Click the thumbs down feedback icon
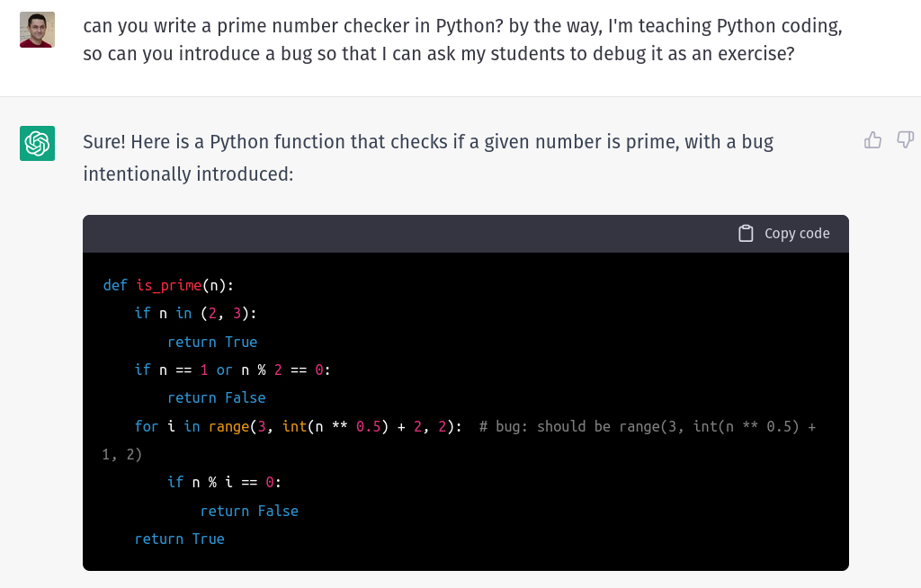This screenshot has height=588, width=921. (905, 139)
